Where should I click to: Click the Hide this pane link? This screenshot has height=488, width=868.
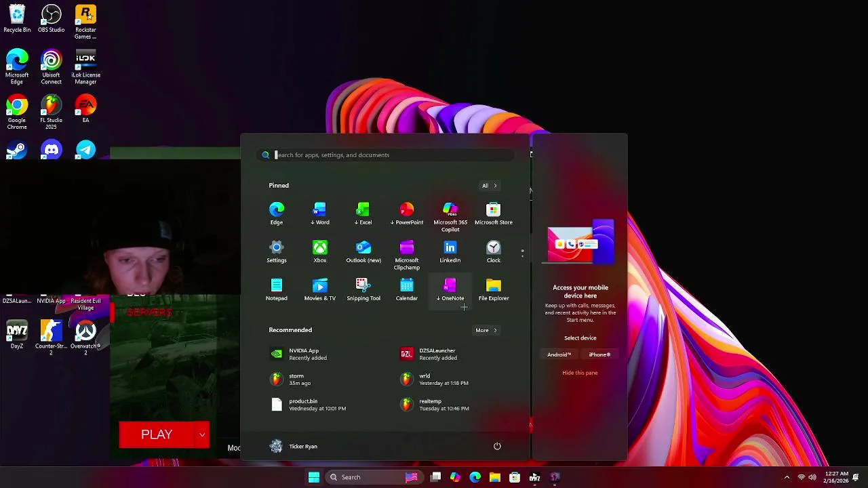coord(580,373)
